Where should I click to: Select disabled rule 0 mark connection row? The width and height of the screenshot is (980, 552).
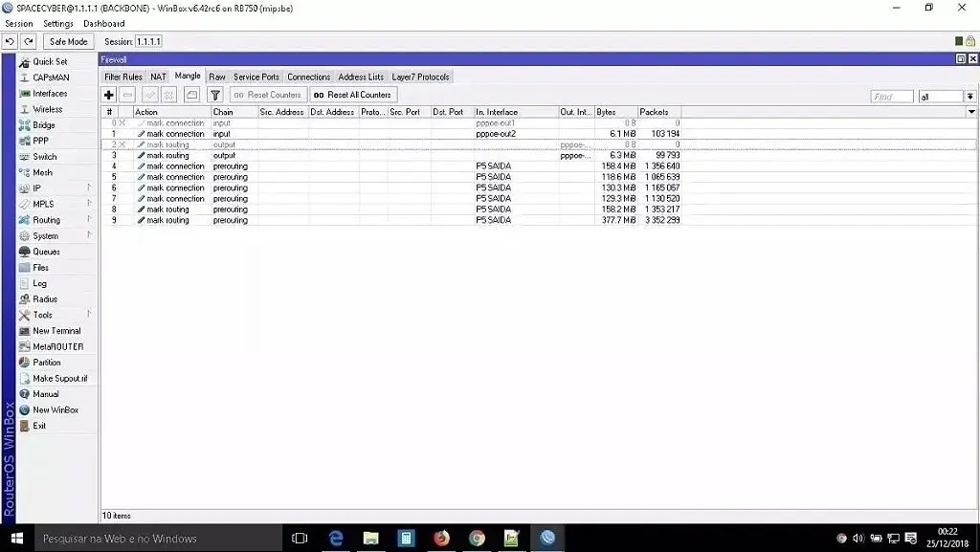point(391,123)
